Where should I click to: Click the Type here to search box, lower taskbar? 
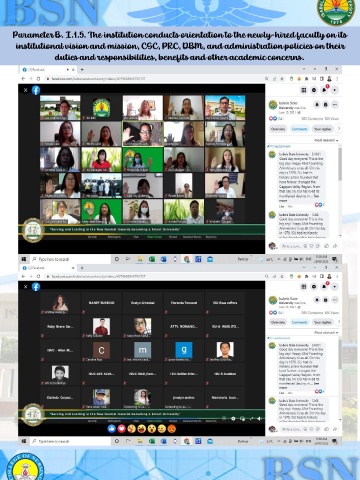70,441
